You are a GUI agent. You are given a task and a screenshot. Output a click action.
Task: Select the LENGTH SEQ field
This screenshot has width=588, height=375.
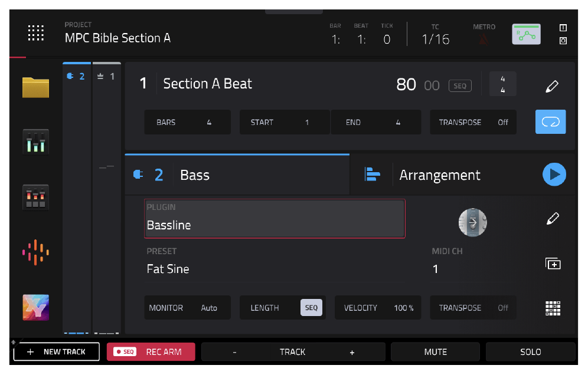coord(282,308)
